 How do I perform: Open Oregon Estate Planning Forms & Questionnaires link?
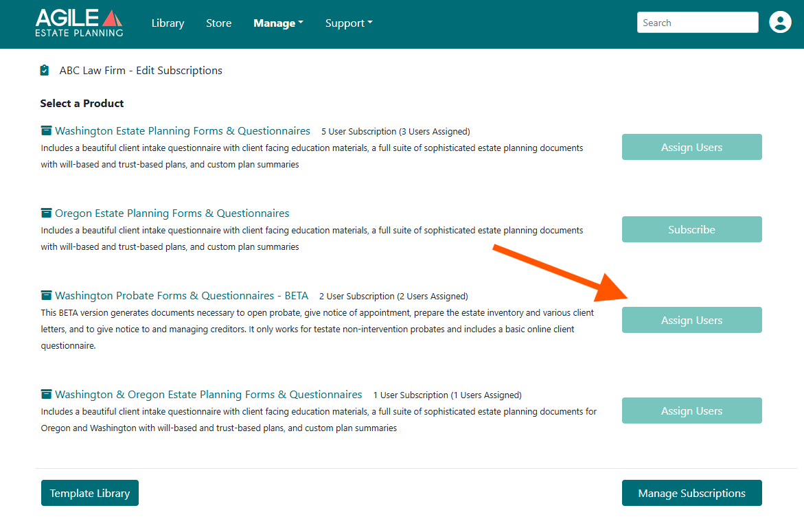[172, 213]
